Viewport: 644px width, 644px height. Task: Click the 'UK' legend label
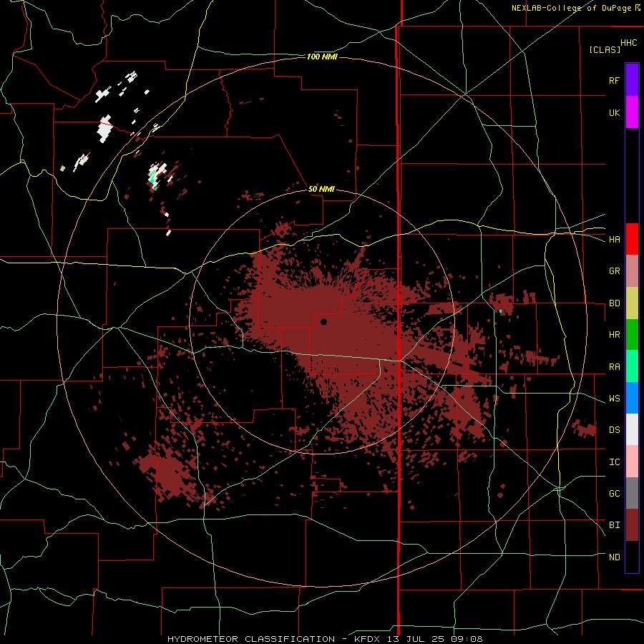click(614, 112)
